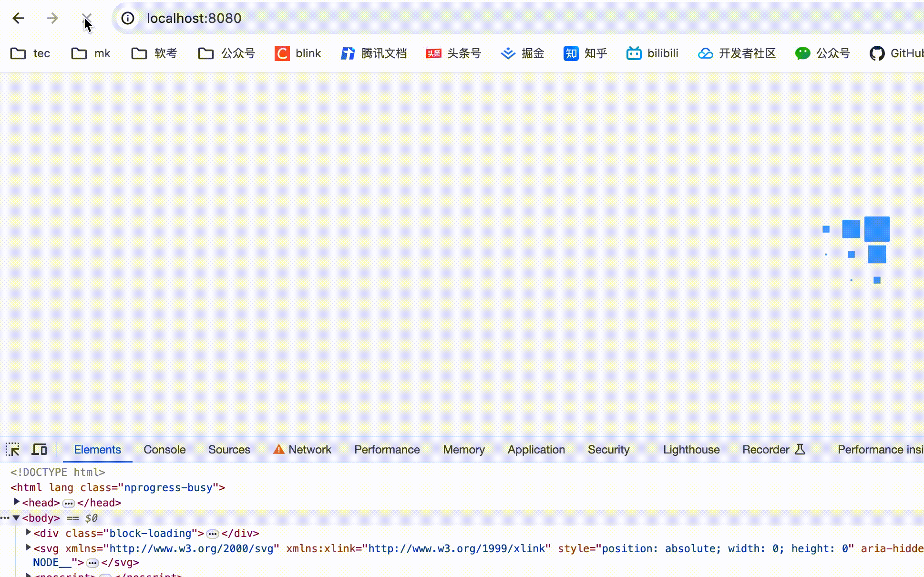Switch to the Network tab
Image resolution: width=924 pixels, height=577 pixels.
(309, 450)
